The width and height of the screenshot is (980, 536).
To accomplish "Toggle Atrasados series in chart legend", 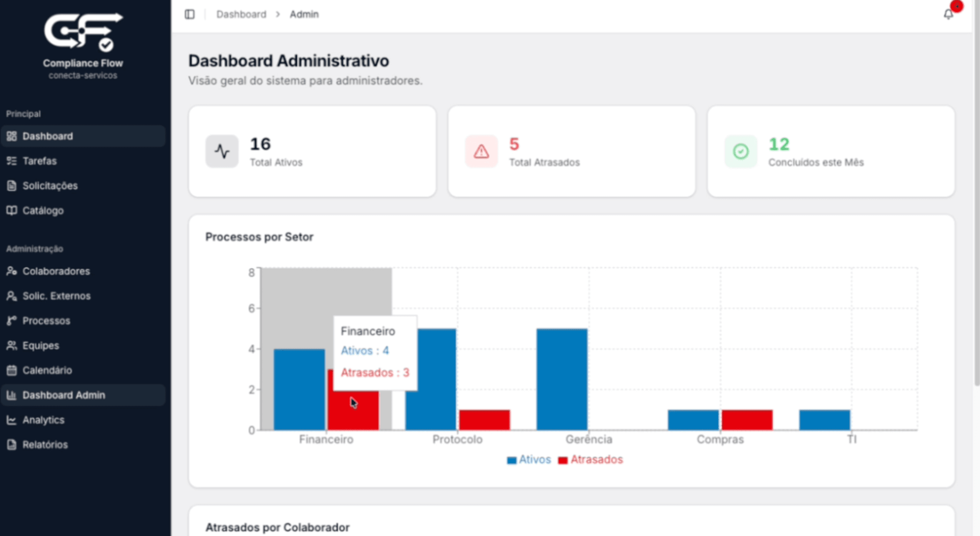I will click(x=591, y=459).
